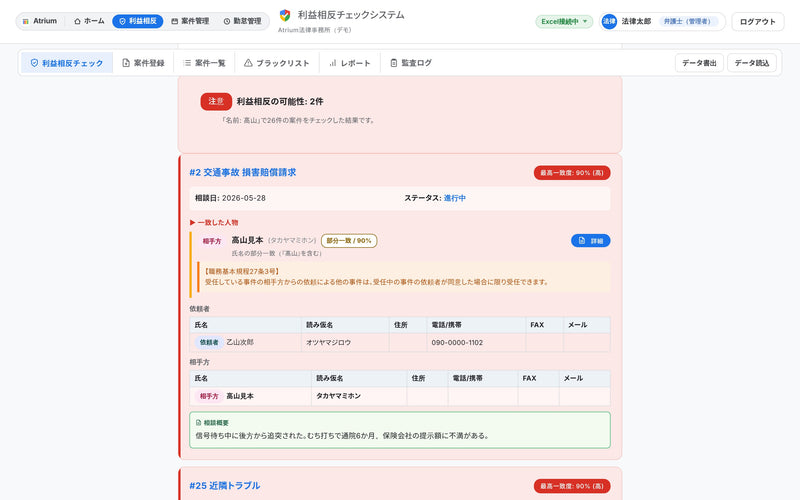
Task: Click the 相談概要 document icon
Action: click(198, 422)
